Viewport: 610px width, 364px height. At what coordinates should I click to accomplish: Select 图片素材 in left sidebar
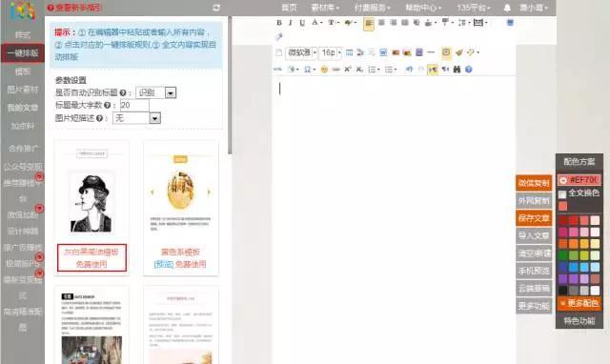23,89
